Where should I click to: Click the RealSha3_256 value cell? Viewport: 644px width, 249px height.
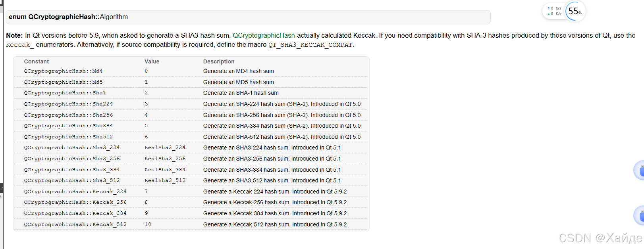tap(165, 159)
